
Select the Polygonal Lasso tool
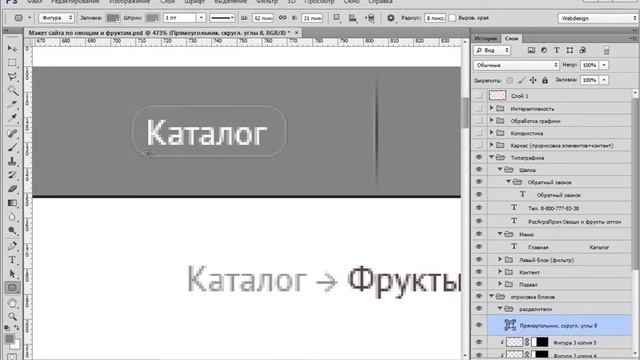(x=12, y=76)
